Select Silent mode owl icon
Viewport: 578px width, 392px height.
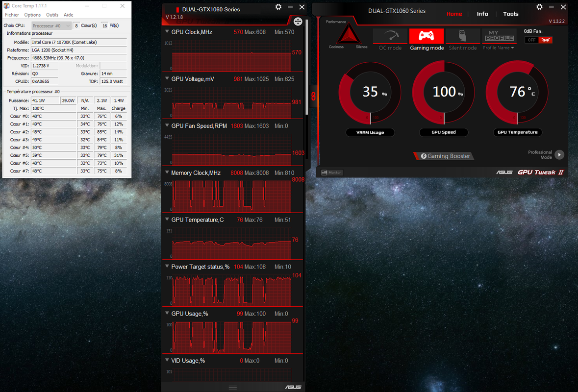463,36
